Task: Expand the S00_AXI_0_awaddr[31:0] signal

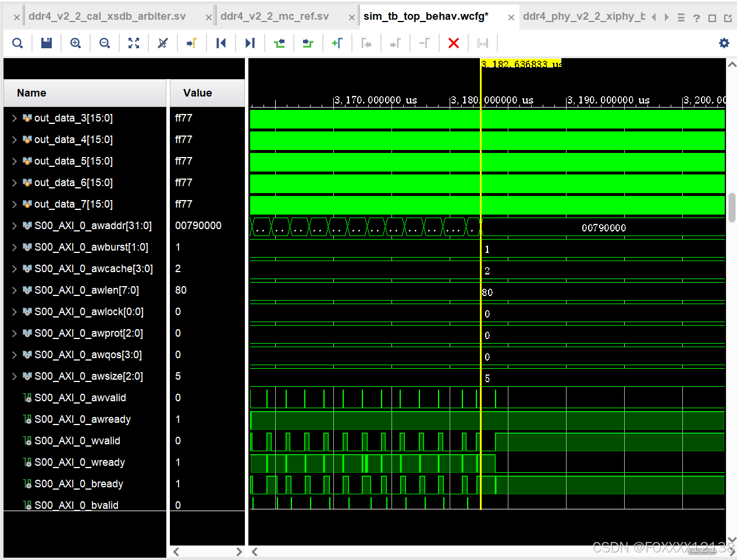Action: click(14, 226)
